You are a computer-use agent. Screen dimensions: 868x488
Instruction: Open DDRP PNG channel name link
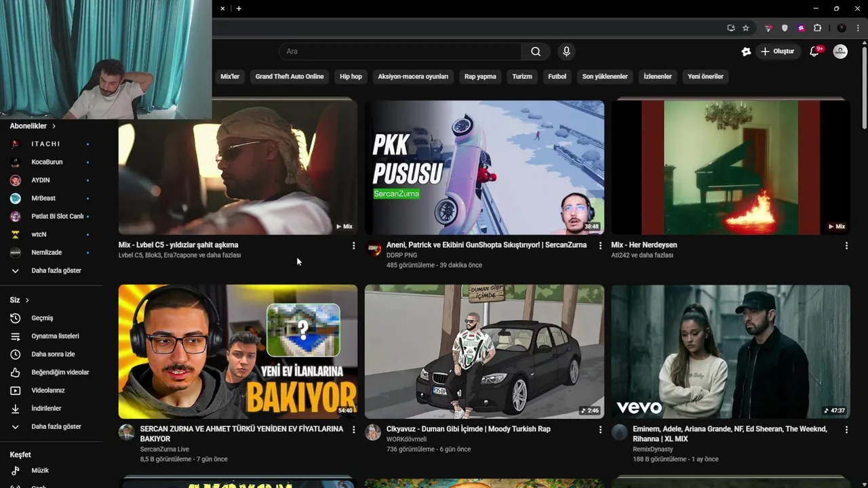(x=401, y=256)
